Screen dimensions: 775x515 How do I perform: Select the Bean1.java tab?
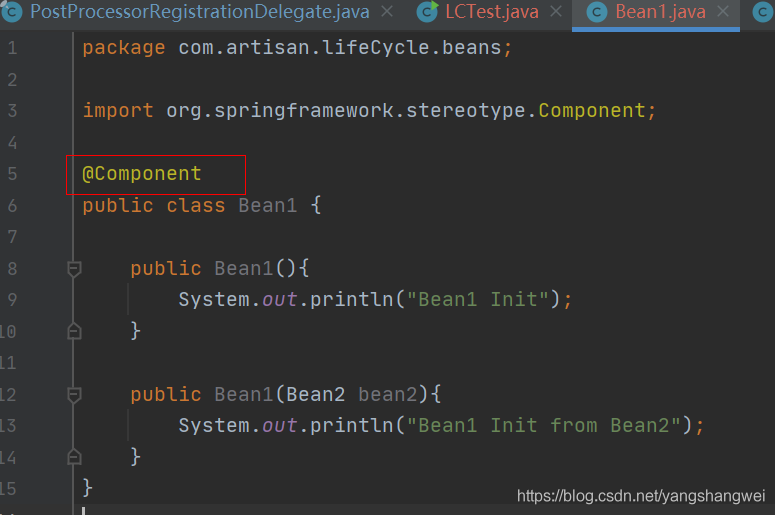click(x=660, y=13)
